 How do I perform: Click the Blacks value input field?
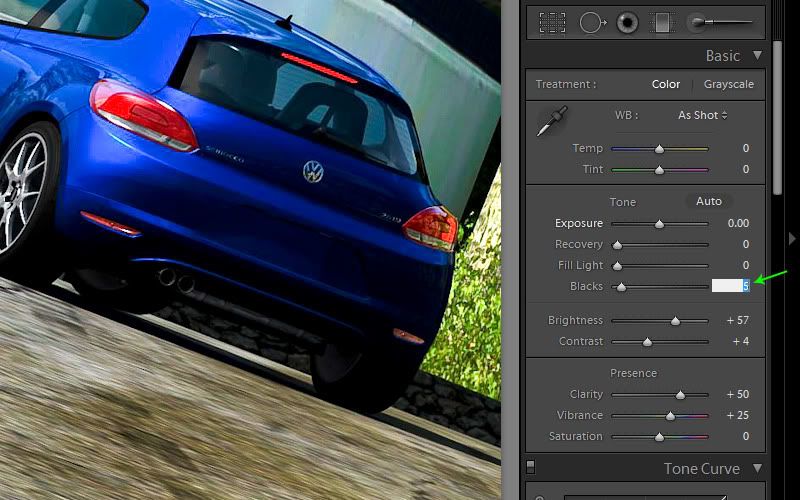click(x=731, y=286)
